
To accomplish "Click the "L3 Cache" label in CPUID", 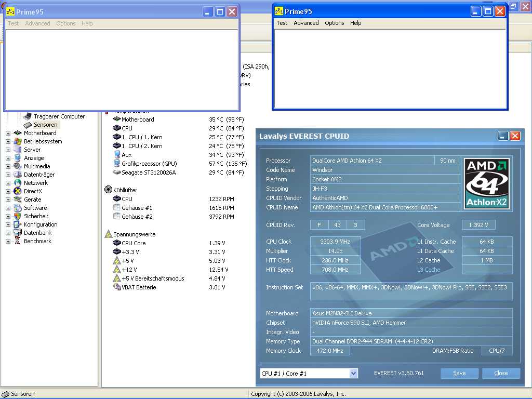I will pos(429,270).
